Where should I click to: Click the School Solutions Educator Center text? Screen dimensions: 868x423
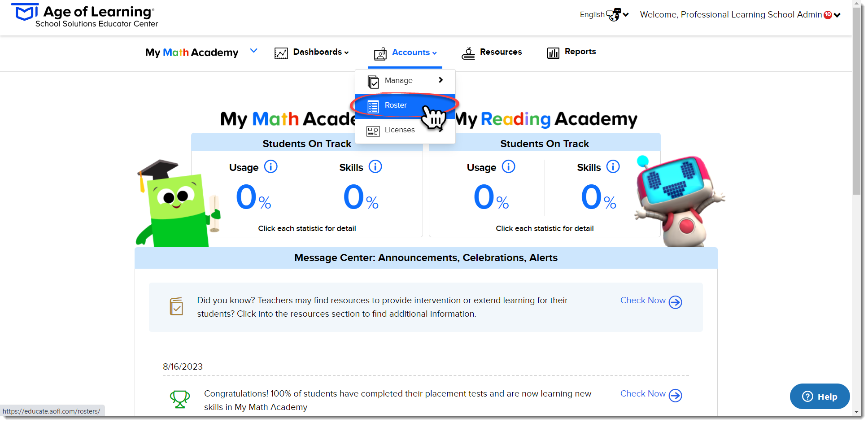coord(97,24)
